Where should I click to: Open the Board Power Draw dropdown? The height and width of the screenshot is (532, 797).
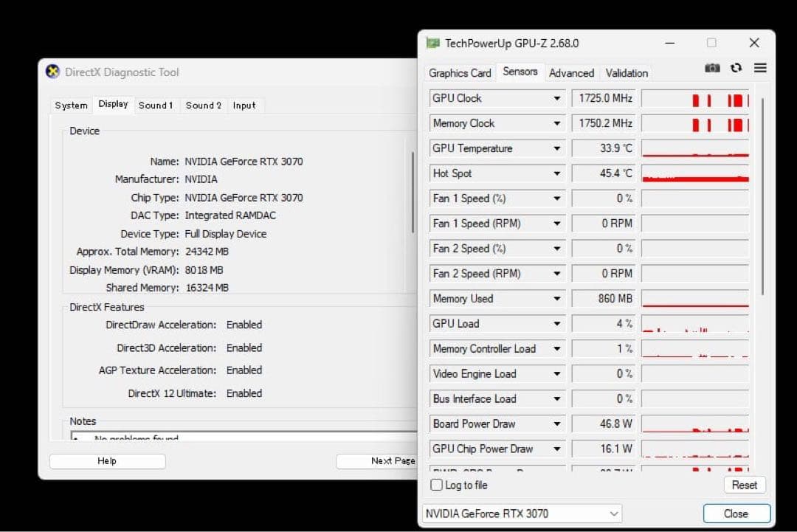556,424
